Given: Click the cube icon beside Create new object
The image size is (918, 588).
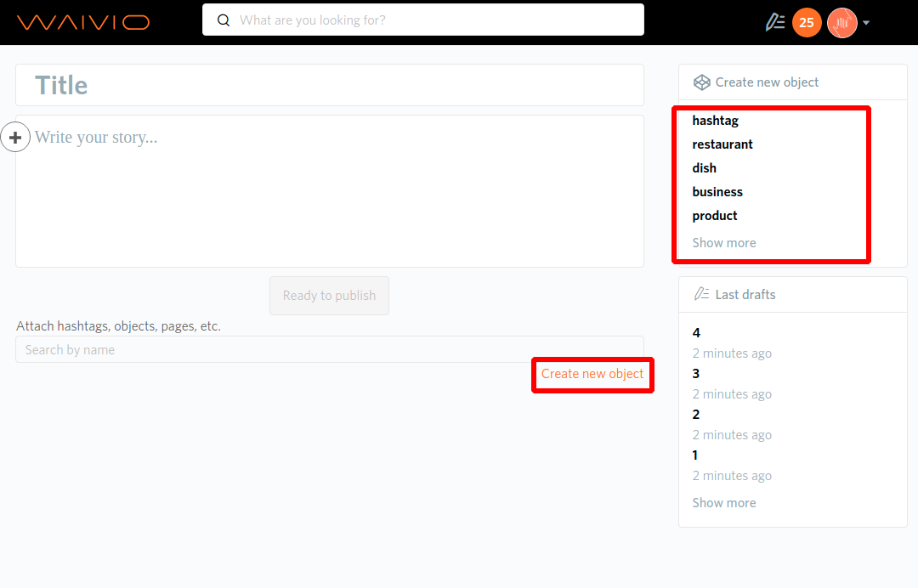Looking at the screenshot, I should click(701, 82).
